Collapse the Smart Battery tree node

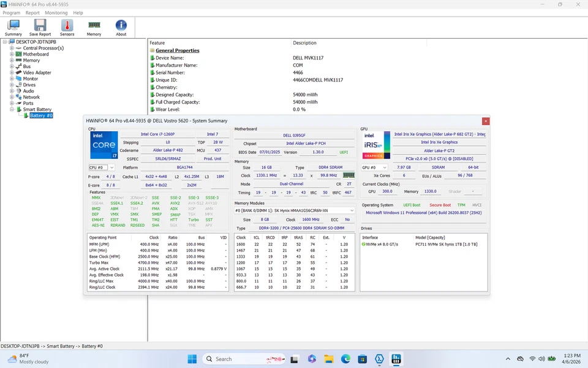click(x=12, y=109)
